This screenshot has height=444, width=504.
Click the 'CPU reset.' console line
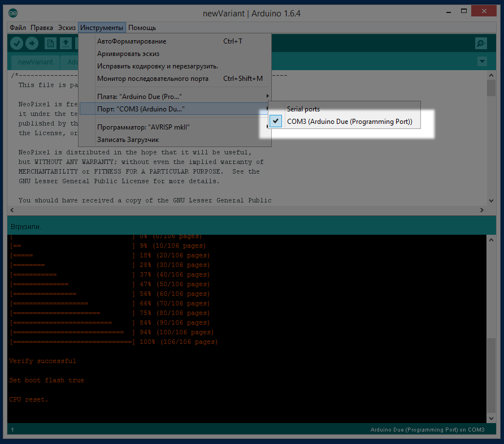pos(29,399)
